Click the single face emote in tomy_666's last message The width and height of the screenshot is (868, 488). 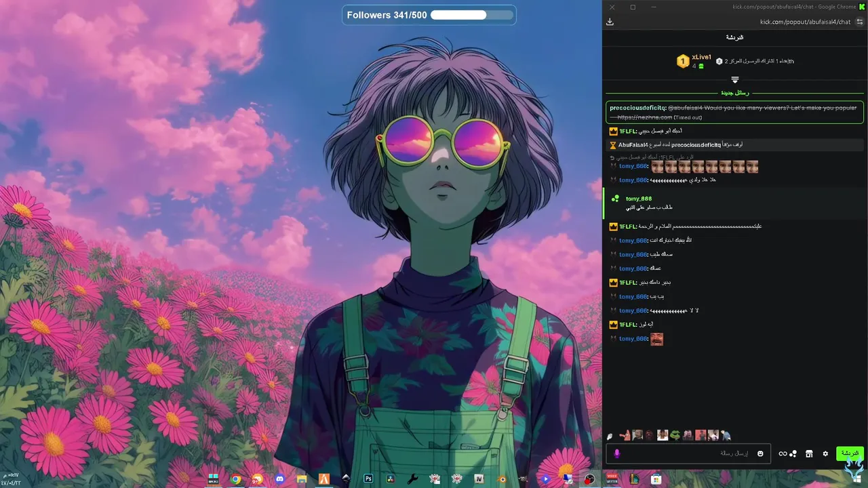(x=656, y=339)
